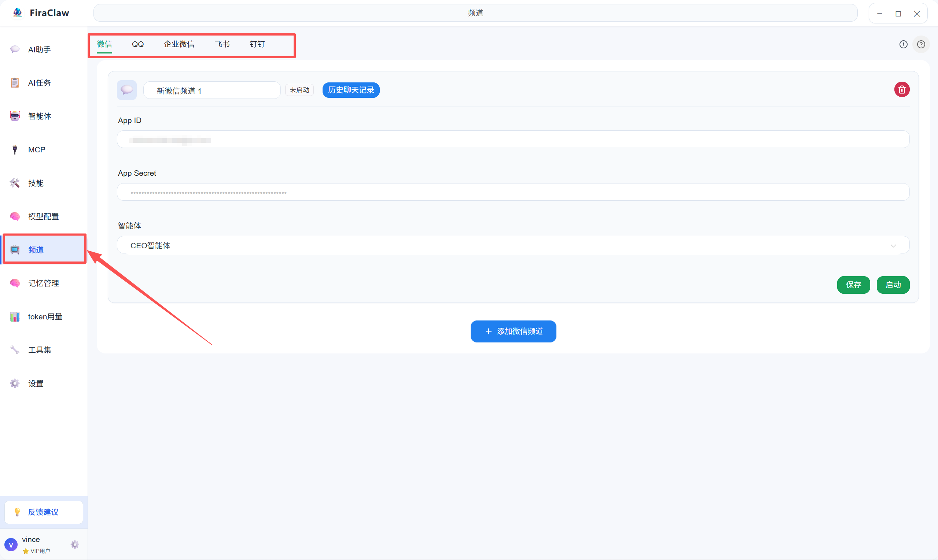Select the 飞书 tab
This screenshot has width=938, height=560.
tap(222, 44)
